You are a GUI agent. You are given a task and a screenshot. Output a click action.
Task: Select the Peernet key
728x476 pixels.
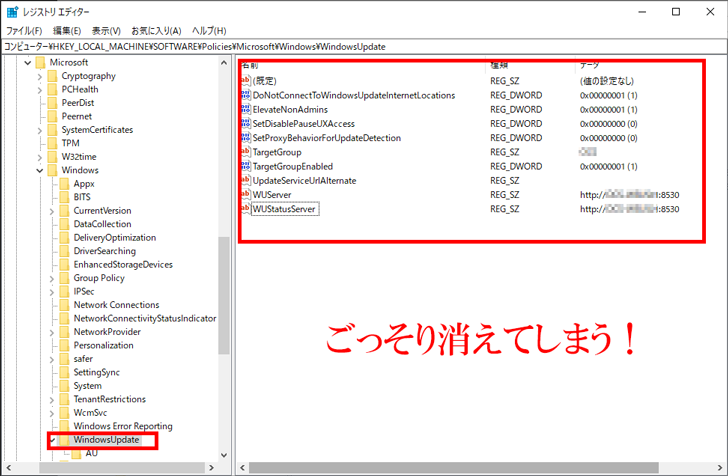pos(77,116)
